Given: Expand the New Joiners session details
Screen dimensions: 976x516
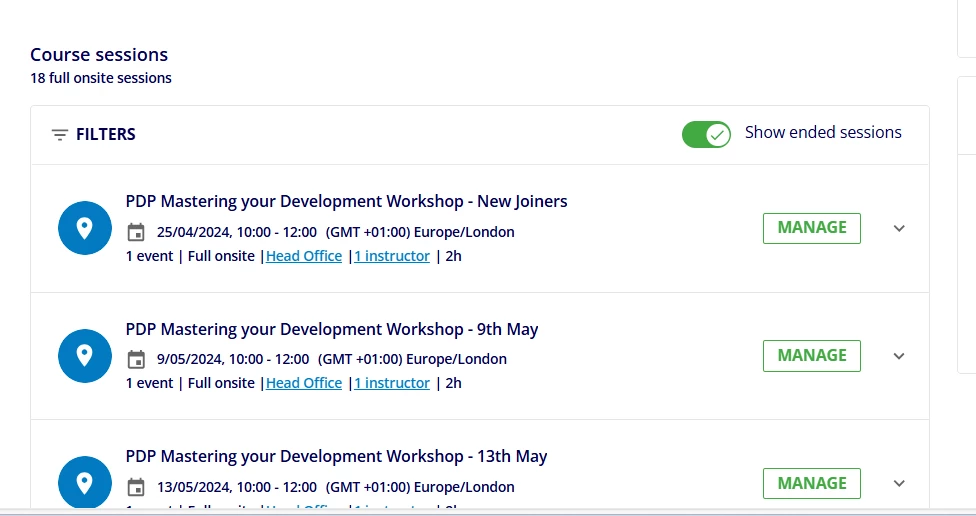Looking at the screenshot, I should pyautogui.click(x=899, y=228).
